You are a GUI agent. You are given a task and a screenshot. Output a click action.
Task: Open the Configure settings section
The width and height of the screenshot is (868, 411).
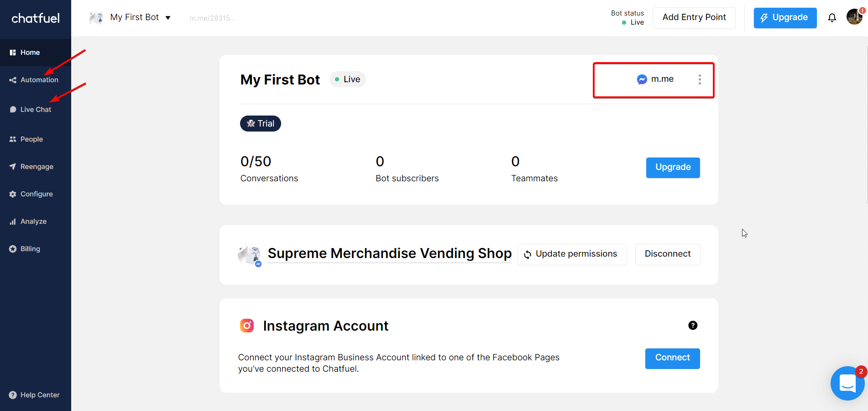tap(36, 194)
